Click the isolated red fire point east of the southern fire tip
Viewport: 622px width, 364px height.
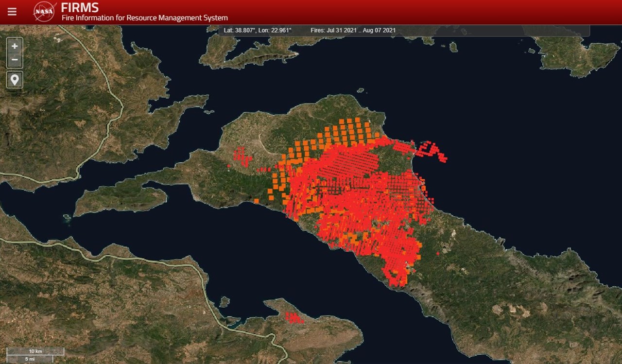coord(438,253)
